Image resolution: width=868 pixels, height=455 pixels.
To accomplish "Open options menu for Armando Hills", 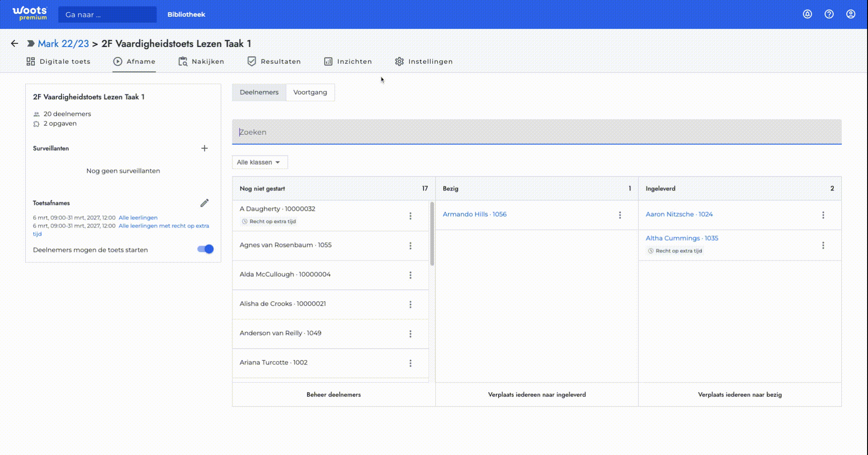I will click(x=620, y=215).
